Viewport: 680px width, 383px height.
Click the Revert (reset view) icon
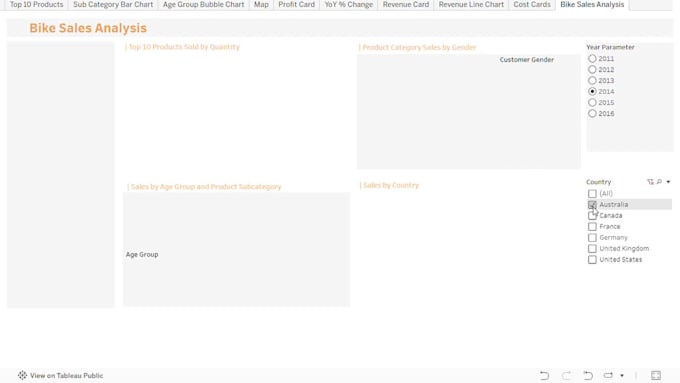click(x=588, y=375)
